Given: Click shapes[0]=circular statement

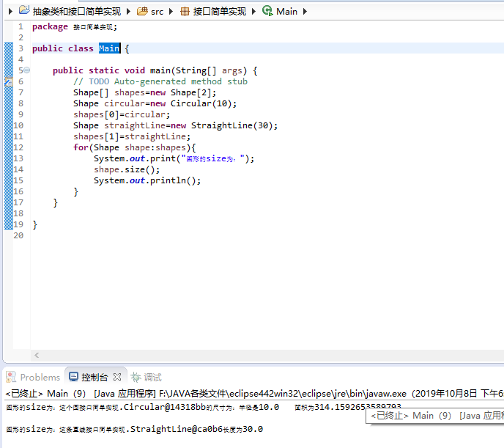Looking at the screenshot, I should click(122, 114).
